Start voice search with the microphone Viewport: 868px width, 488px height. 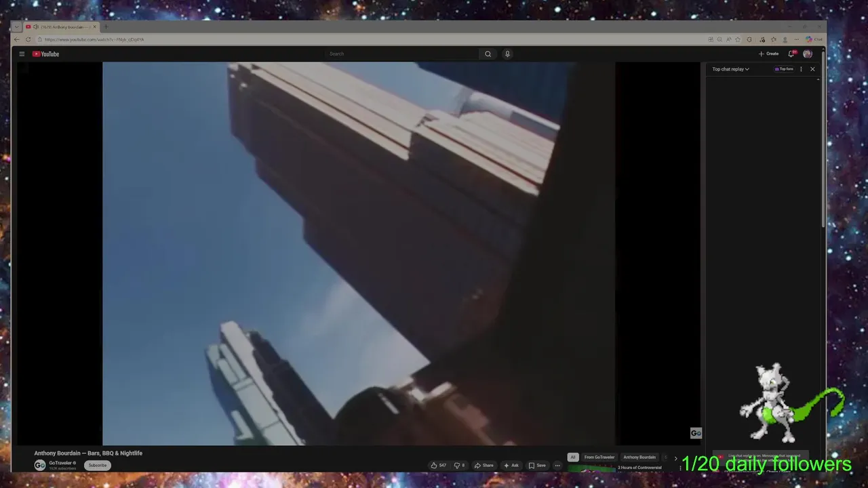click(507, 54)
